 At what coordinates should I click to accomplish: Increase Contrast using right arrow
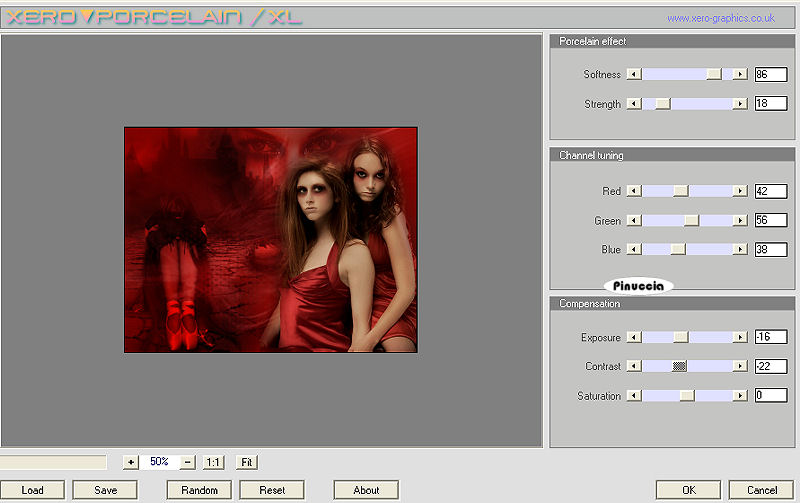(740, 367)
